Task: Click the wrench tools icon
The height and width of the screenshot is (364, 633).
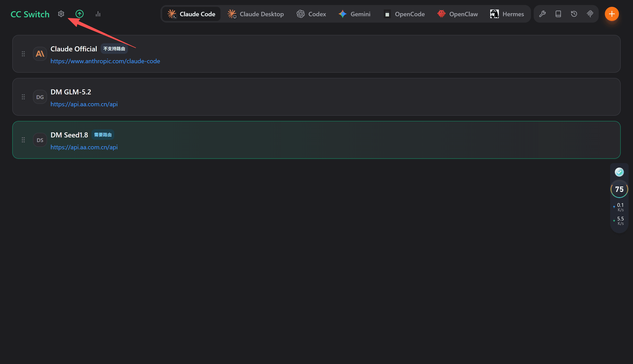Action: [542, 14]
